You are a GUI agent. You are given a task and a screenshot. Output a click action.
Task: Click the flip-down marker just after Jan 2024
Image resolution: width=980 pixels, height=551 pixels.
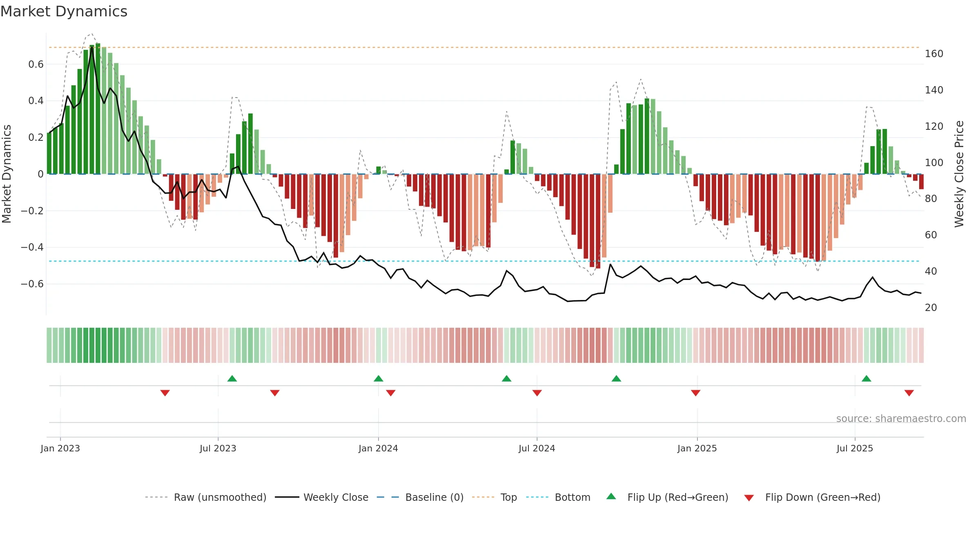click(x=391, y=393)
